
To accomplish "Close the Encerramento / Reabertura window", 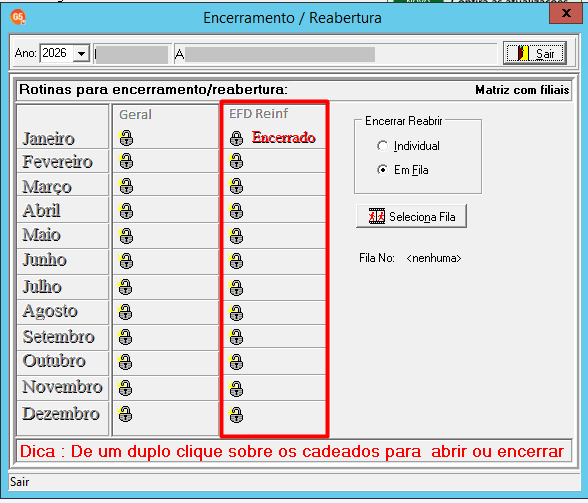I will coord(566,14).
